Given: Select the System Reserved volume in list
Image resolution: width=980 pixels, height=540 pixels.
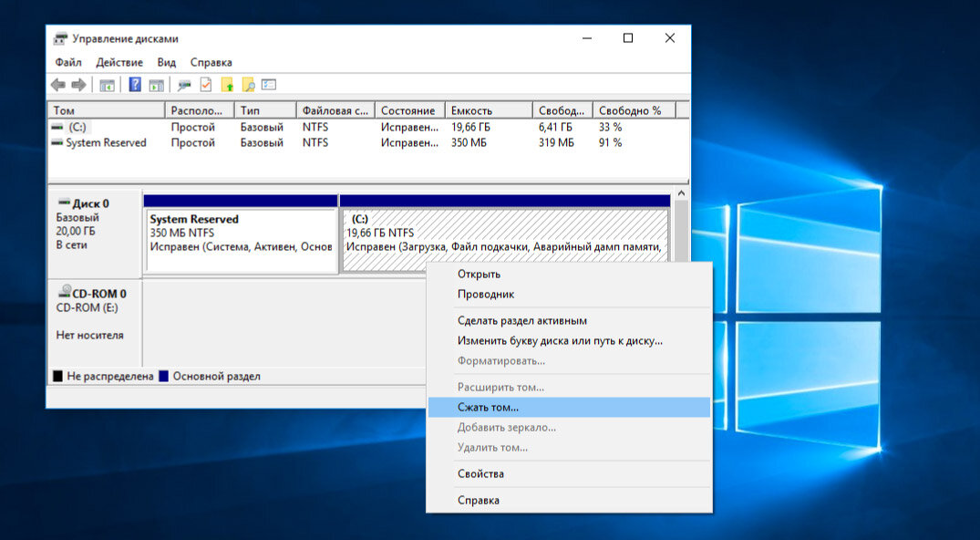Looking at the screenshot, I should click(107, 142).
